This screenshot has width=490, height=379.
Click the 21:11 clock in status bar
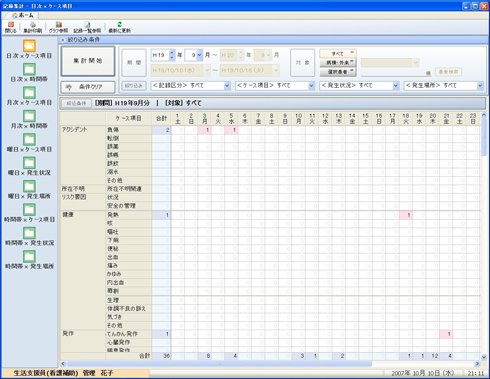[x=476, y=373]
